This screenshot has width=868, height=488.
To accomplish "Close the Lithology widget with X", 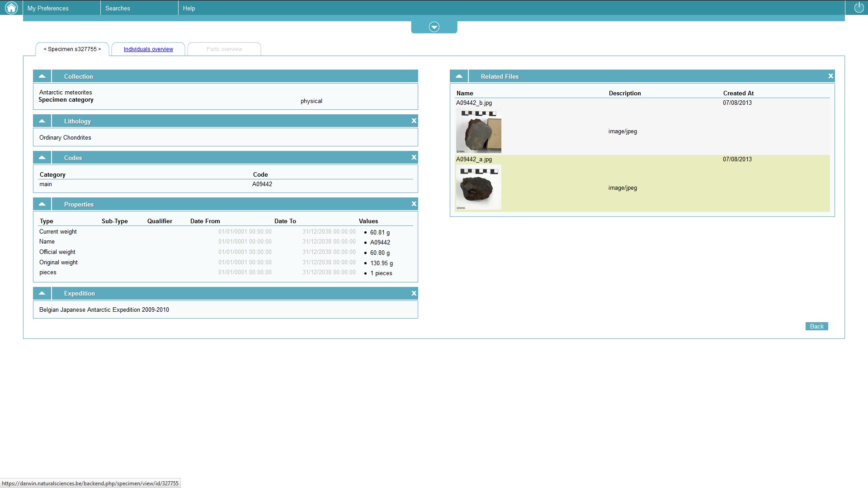I will tap(414, 121).
